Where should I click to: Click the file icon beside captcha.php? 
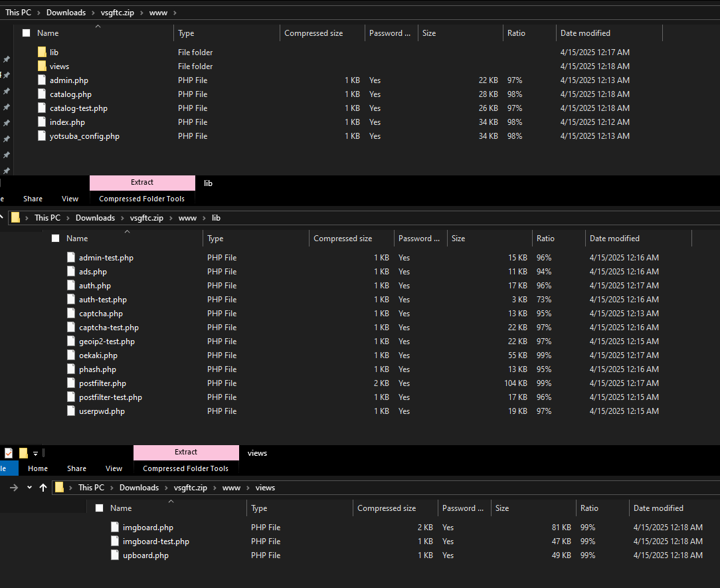(70, 314)
